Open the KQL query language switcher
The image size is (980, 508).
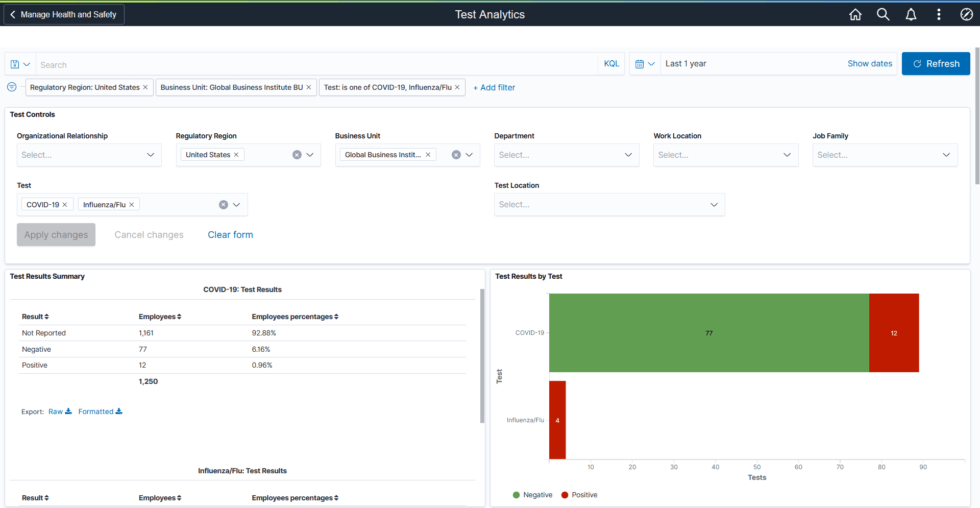click(x=611, y=63)
